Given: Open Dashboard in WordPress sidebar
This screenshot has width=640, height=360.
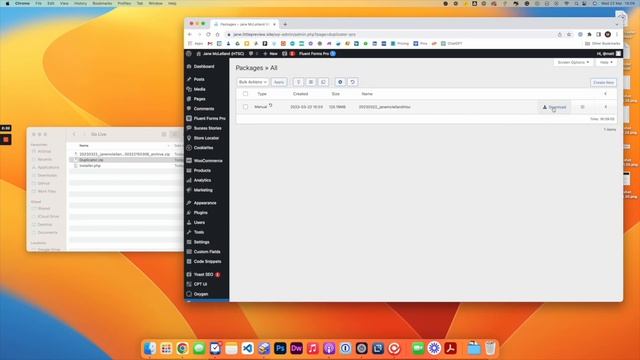Looking at the screenshot, I should click(x=204, y=67).
